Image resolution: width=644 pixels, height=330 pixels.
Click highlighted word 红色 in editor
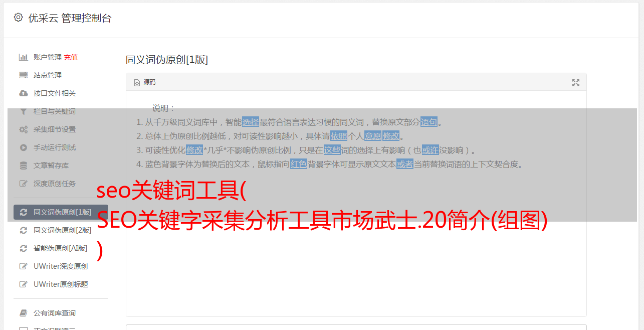[299, 164]
